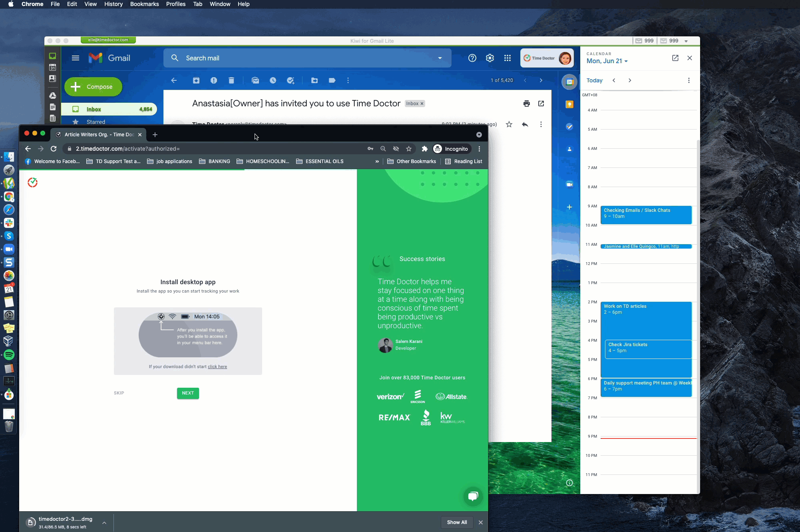Click the third-party cookies eye icon
The height and width of the screenshot is (532, 800).
click(396, 149)
